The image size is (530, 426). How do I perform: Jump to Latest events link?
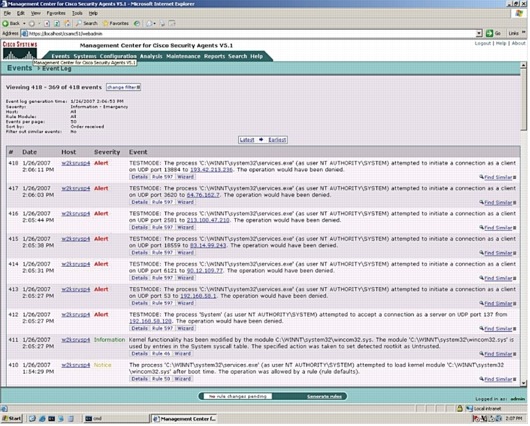click(247, 140)
